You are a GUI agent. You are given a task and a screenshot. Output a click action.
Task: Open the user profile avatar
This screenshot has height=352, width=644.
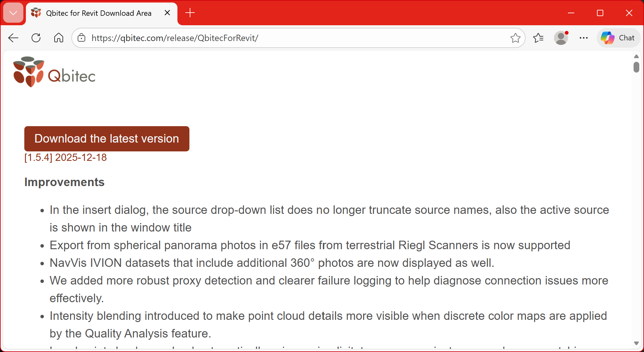point(561,38)
